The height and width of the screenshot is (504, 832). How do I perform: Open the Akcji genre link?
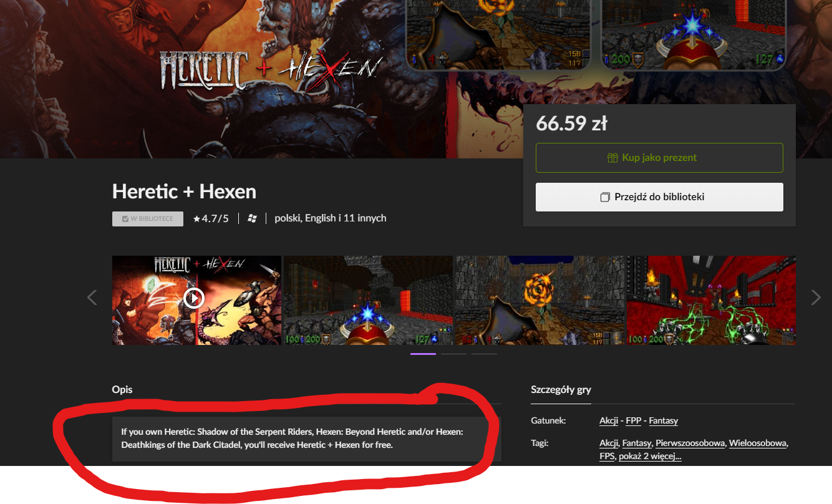[609, 421]
